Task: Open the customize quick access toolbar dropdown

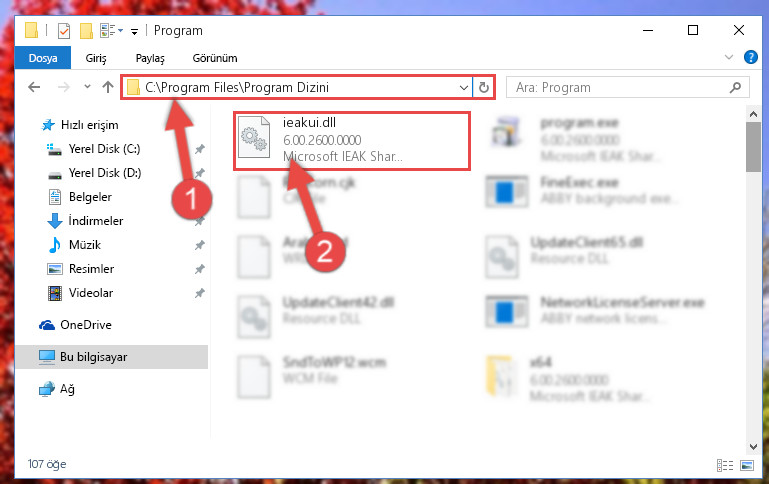Action: [x=134, y=32]
